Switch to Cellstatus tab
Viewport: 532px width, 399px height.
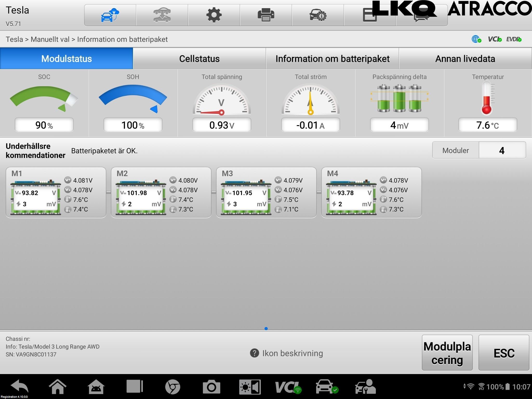(199, 58)
